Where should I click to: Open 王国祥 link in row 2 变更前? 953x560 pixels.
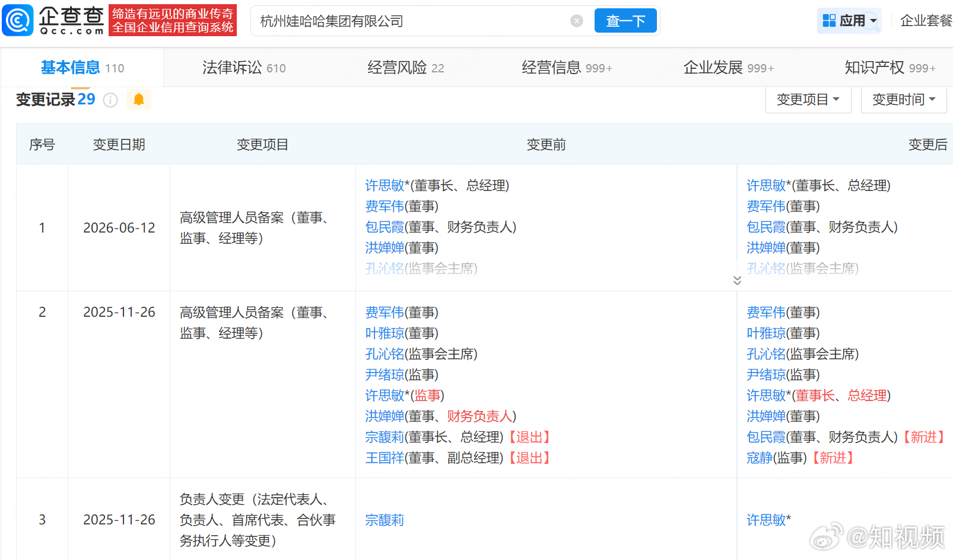click(385, 458)
